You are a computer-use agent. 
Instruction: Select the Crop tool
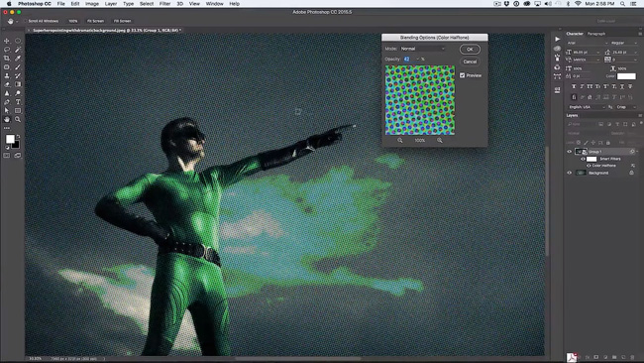tap(7, 59)
